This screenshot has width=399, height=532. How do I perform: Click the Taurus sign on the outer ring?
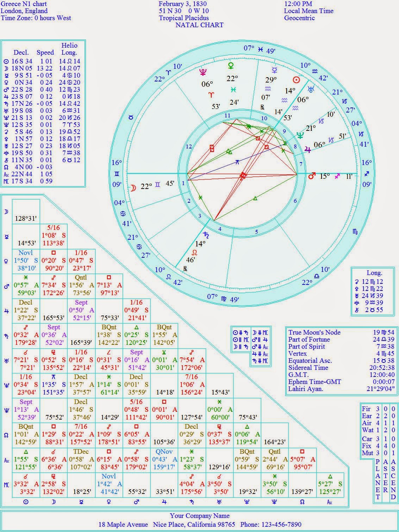tap(131, 117)
